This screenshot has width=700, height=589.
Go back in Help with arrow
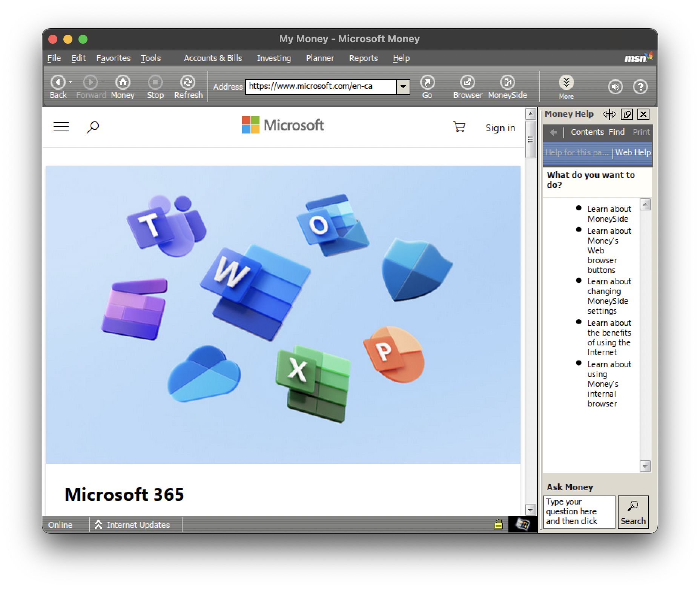553,132
